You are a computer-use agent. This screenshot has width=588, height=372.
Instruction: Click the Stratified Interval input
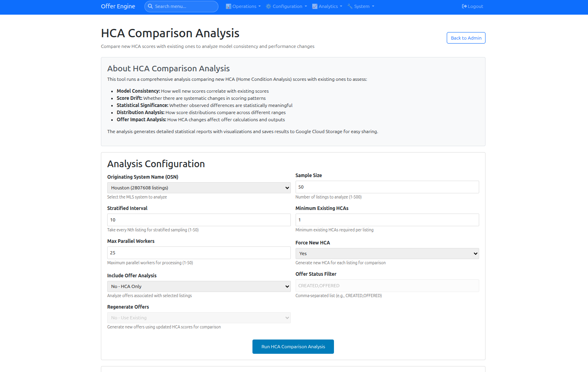pyautogui.click(x=199, y=220)
